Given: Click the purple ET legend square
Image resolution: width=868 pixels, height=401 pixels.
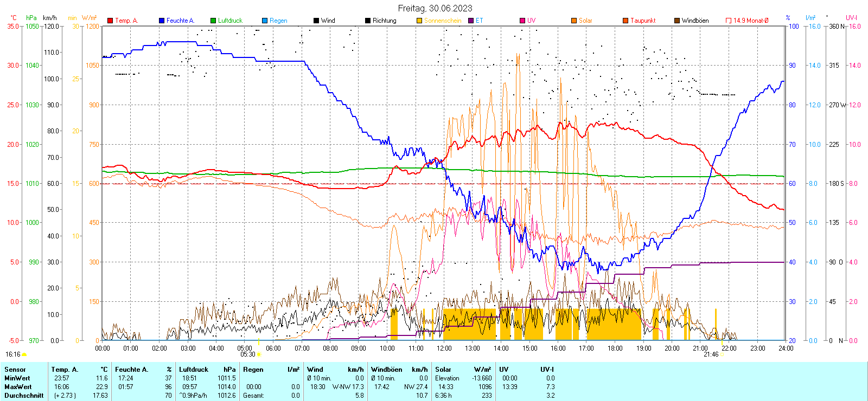Looking at the screenshot, I should pos(471,21).
